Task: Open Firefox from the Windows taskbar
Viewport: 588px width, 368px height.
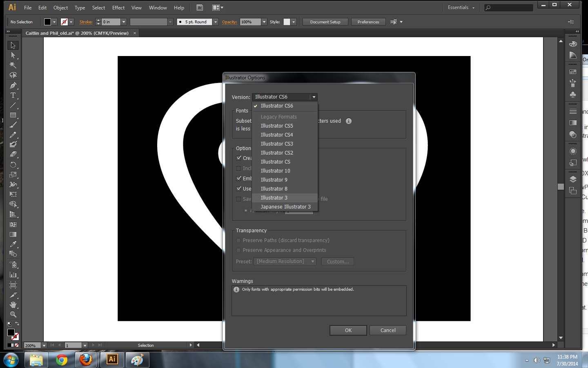Action: (x=86, y=359)
